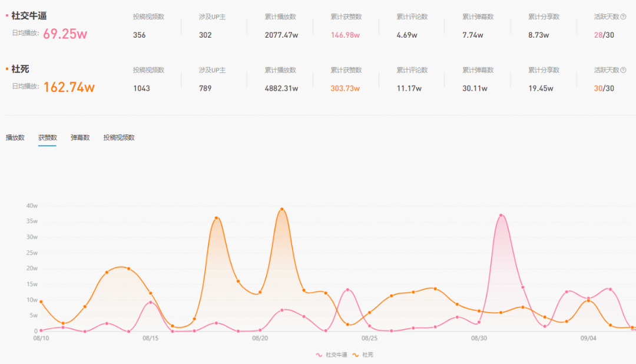Click 社死 daily plays value 162.74w
This screenshot has height=364, width=636.
69,87
